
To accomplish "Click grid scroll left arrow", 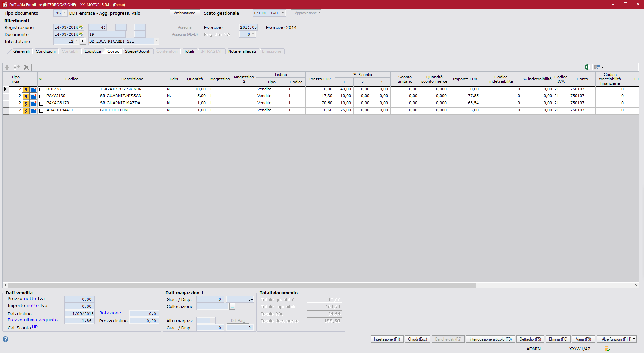I will coord(5,285).
